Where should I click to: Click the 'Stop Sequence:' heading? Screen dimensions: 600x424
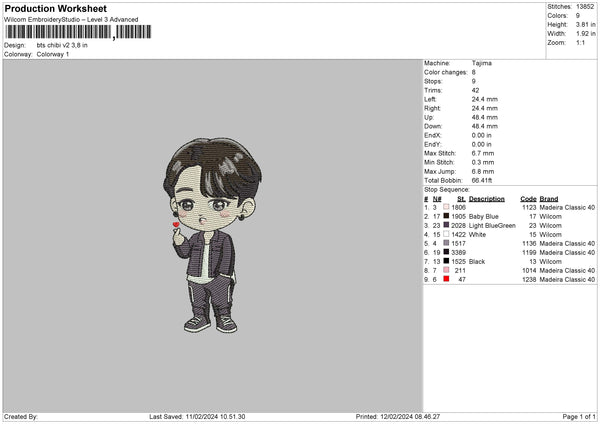click(x=447, y=189)
